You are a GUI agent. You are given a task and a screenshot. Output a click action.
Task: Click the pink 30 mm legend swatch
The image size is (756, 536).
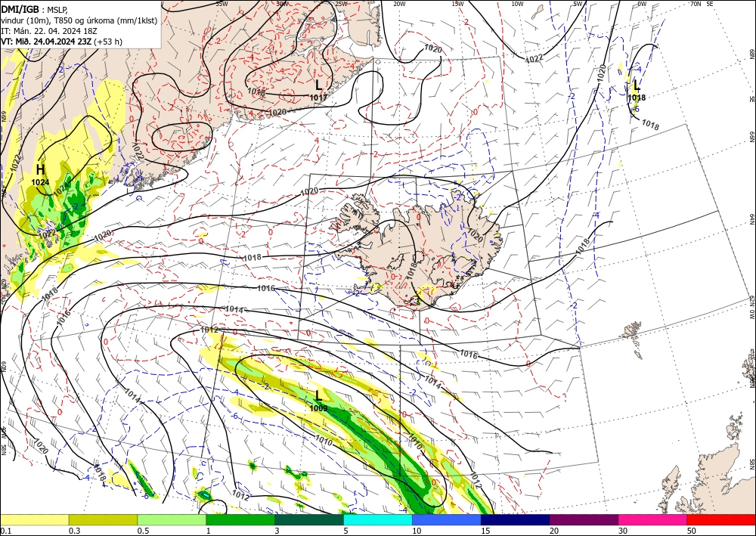[653, 519]
